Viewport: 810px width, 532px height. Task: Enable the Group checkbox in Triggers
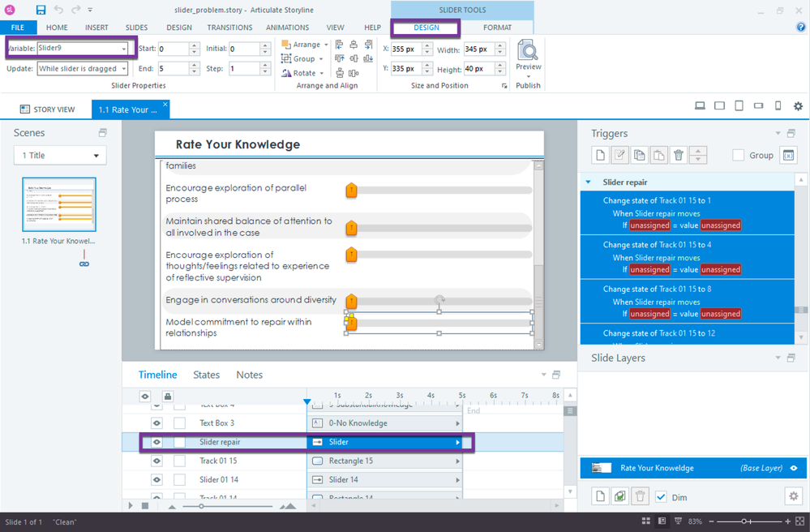point(738,156)
